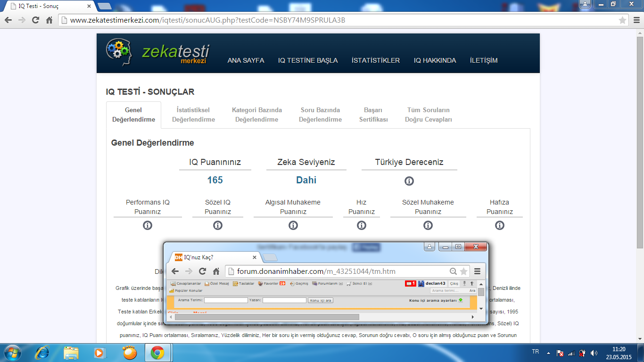
Task: Click the info icon under Performans IQ Puanınız
Action: 148,225
